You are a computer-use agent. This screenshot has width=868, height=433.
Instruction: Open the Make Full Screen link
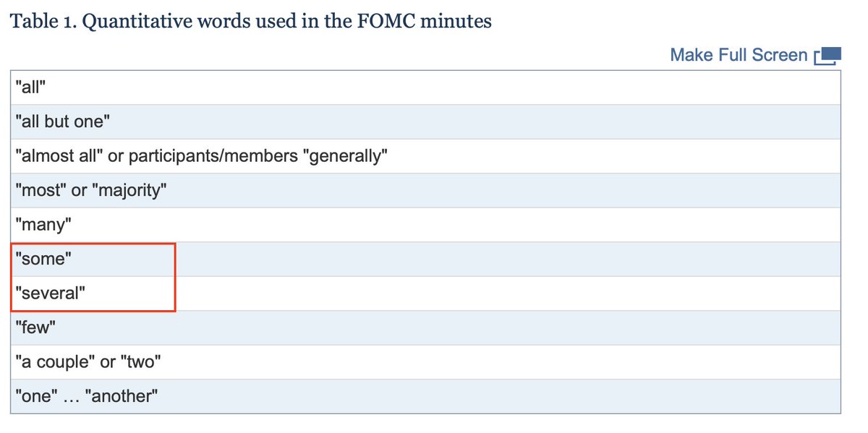(x=738, y=55)
